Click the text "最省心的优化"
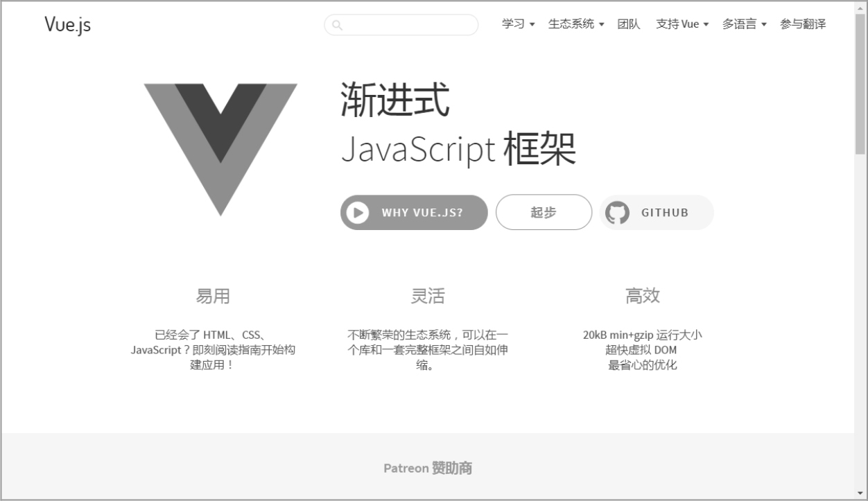Image resolution: width=868 pixels, height=501 pixels. point(643,365)
